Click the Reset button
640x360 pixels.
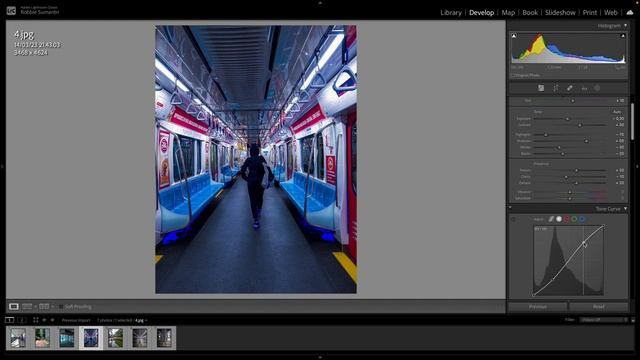click(x=598, y=307)
